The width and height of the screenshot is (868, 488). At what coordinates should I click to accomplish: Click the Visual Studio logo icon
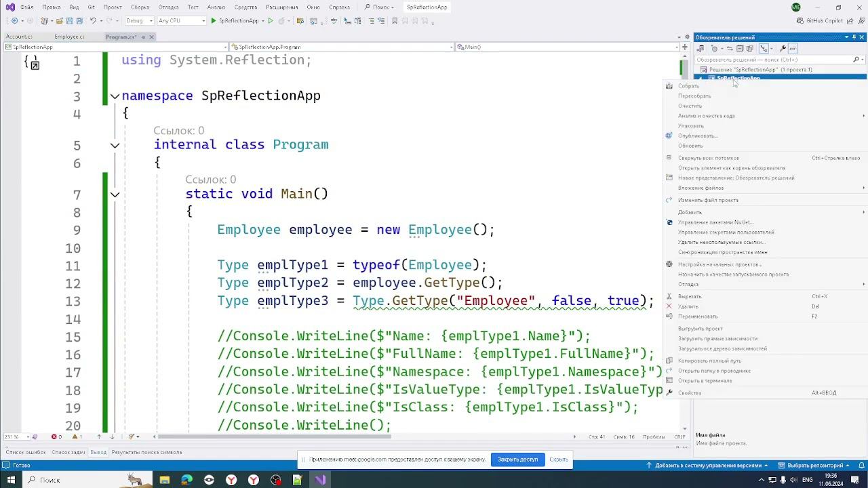(10, 7)
